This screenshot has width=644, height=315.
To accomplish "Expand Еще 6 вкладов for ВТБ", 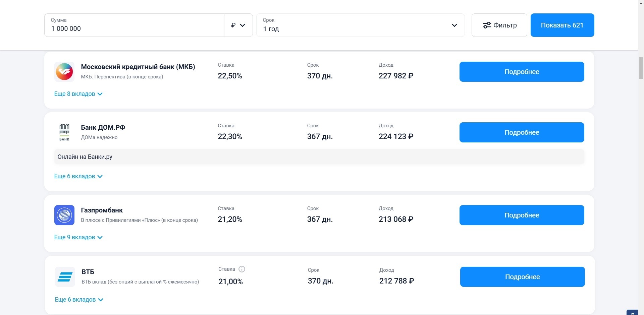I will [79, 300].
